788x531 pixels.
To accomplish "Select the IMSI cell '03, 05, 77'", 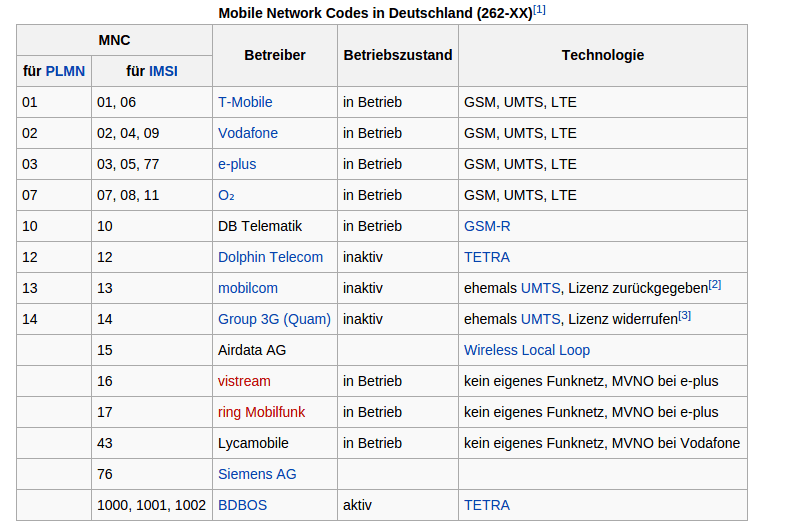I will click(152, 164).
